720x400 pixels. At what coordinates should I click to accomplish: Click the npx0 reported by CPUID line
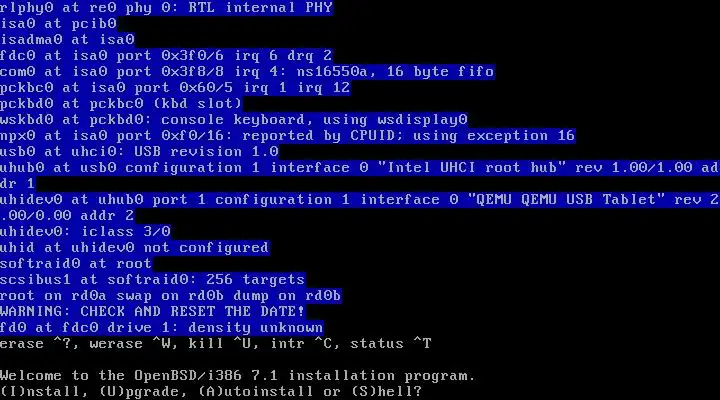(x=287, y=135)
